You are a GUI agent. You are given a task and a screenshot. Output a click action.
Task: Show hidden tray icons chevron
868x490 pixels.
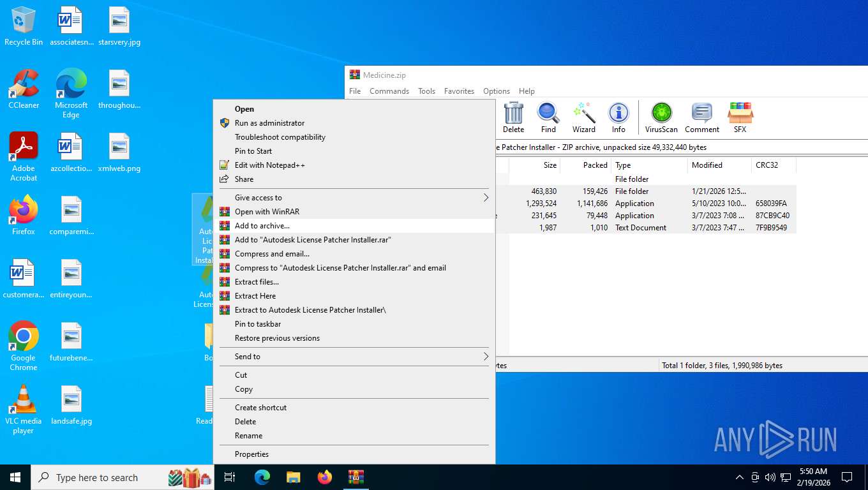[x=740, y=477]
